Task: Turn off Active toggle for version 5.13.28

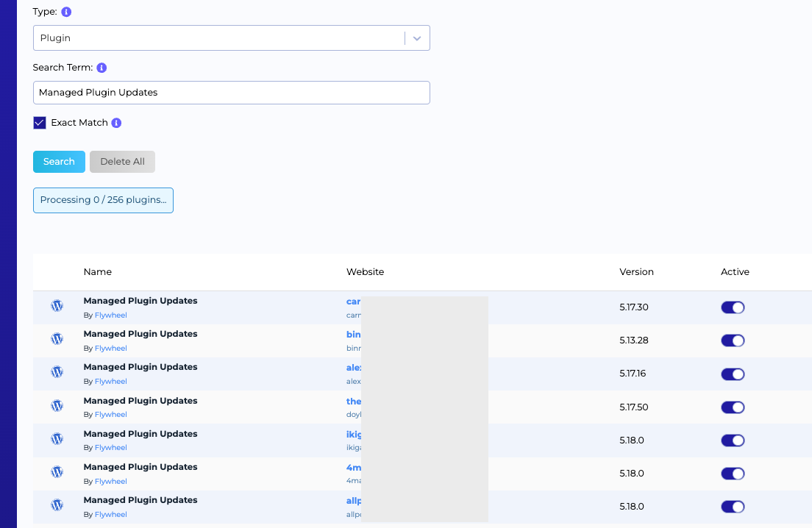Action: click(733, 340)
